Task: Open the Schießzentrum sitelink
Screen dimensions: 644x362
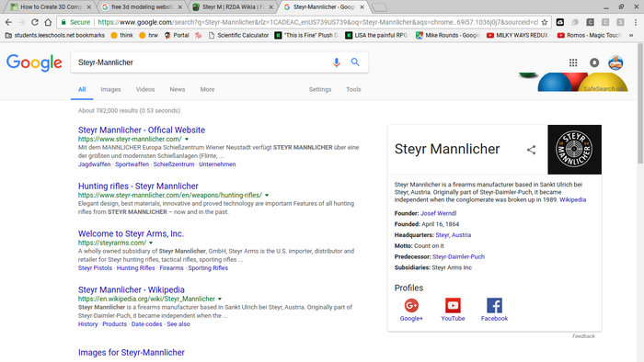Action: click(174, 164)
